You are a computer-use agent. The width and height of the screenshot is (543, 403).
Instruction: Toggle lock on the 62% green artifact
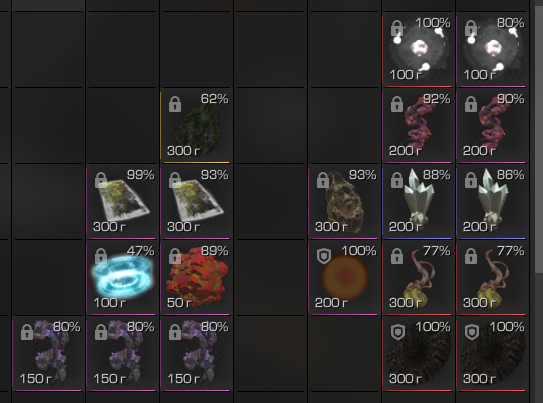pos(175,104)
